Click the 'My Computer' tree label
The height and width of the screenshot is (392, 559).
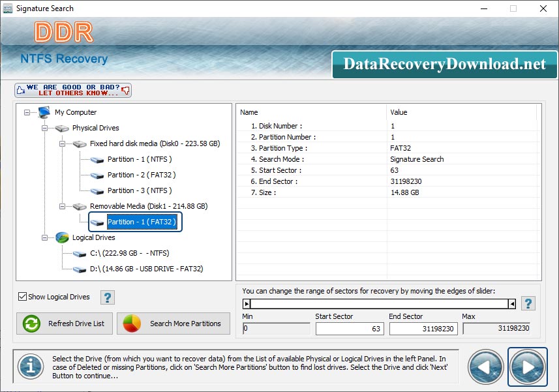coord(76,112)
